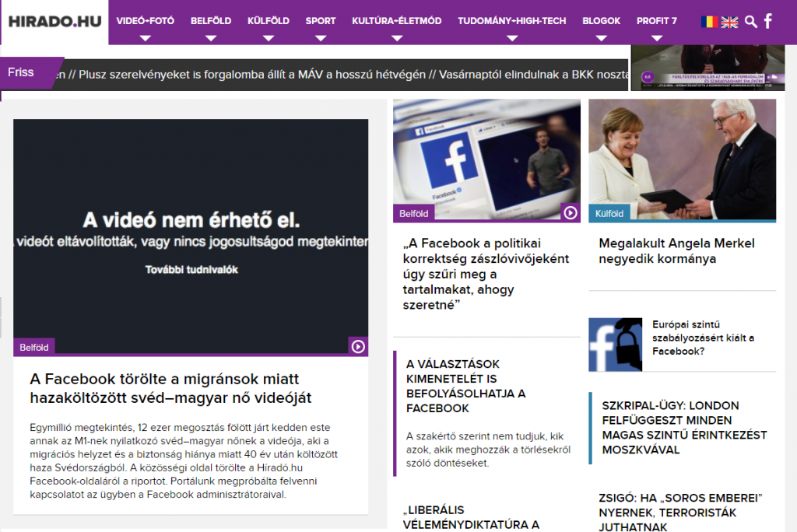797x532 pixels.
Task: Expand the Videó-Fotó menu arrow
Action: point(146,37)
